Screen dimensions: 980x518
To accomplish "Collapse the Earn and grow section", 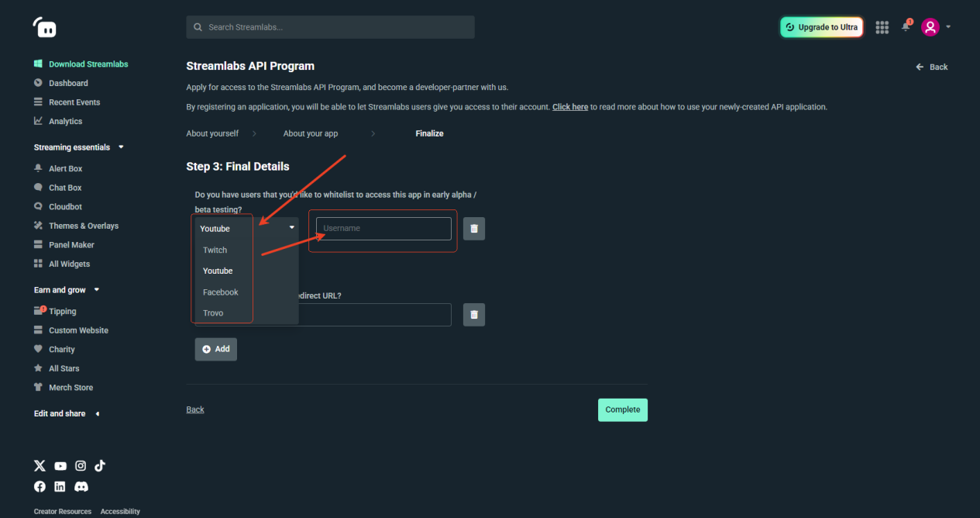I will click(x=97, y=290).
